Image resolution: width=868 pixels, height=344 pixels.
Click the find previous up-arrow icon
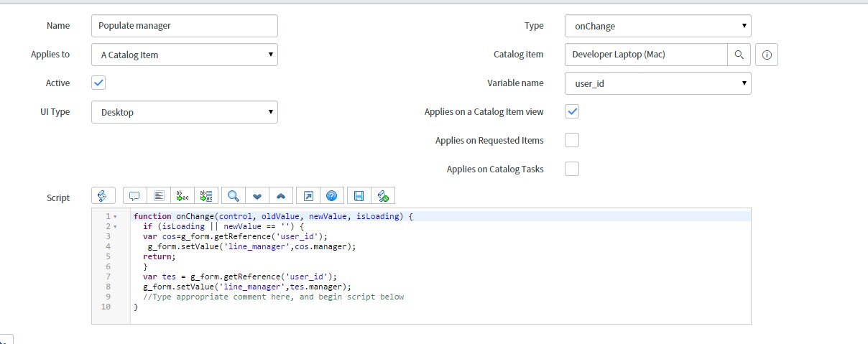(281, 195)
